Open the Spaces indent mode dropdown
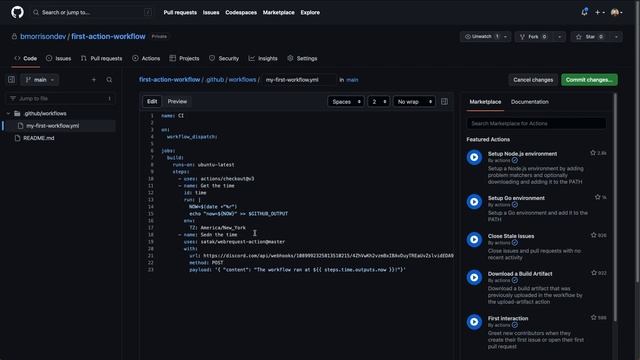The width and height of the screenshot is (640, 360). [x=346, y=102]
